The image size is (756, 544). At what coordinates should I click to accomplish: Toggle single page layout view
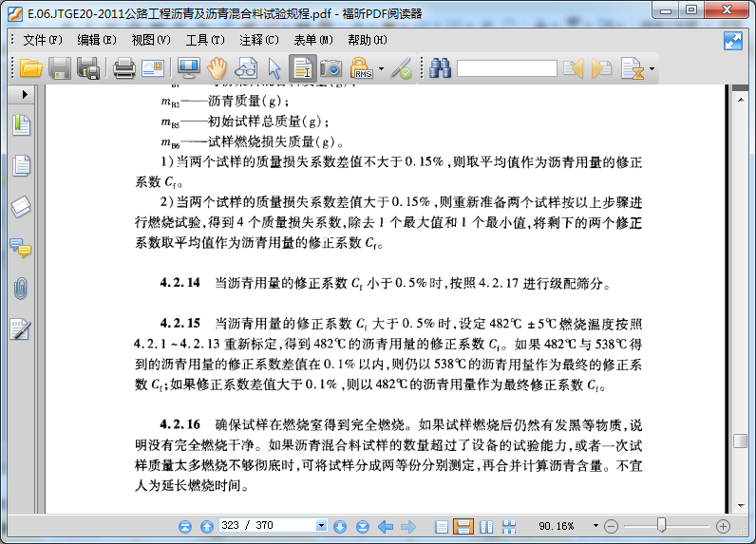pyautogui.click(x=442, y=526)
